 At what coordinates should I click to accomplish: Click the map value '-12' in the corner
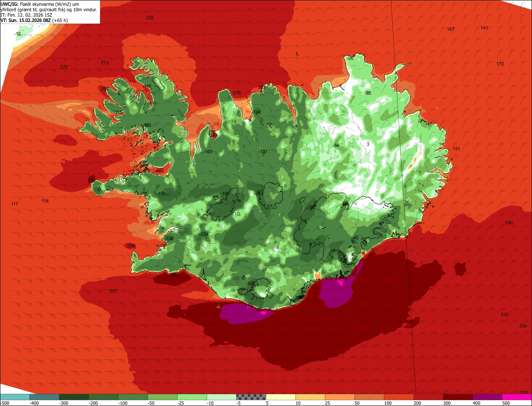pyautogui.click(x=17, y=34)
